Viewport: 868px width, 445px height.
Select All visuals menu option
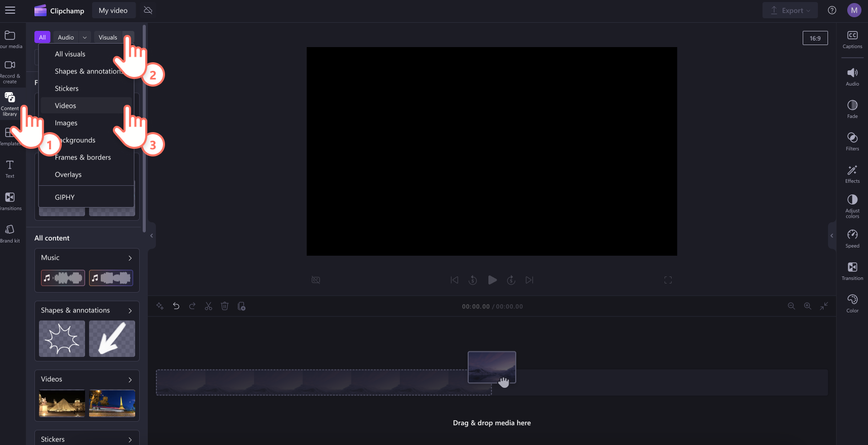70,54
